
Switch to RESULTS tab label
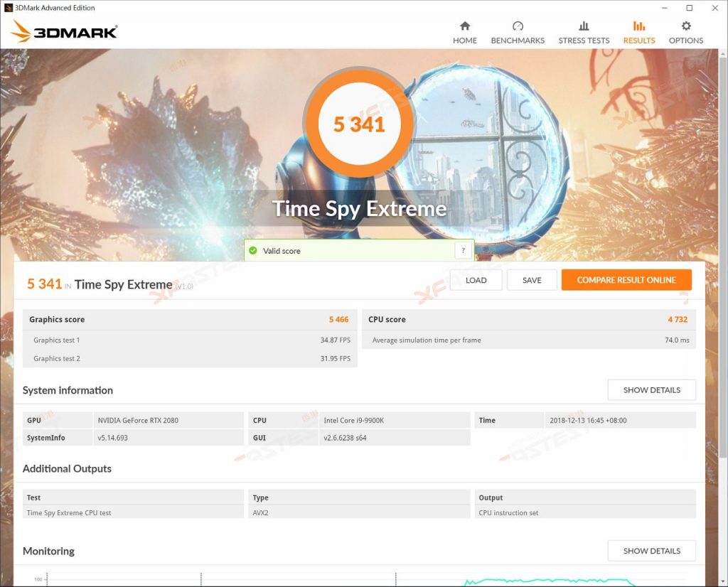click(639, 41)
